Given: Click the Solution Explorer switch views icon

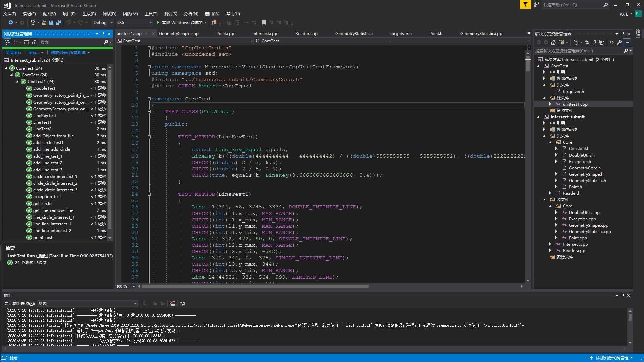Looking at the screenshot, I should point(561,42).
